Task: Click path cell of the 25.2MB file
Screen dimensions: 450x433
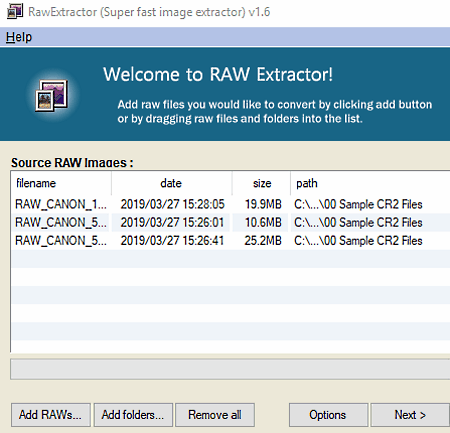Action: pyautogui.click(x=358, y=241)
